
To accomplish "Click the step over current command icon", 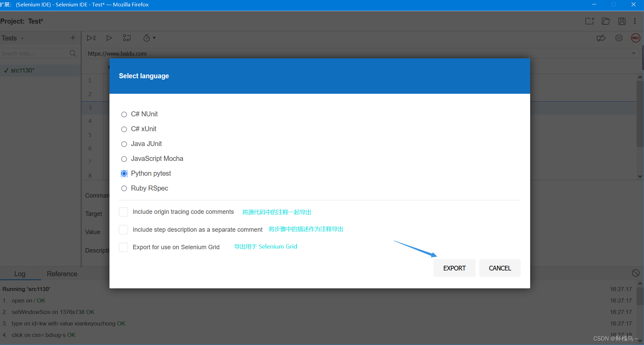I will [127, 38].
